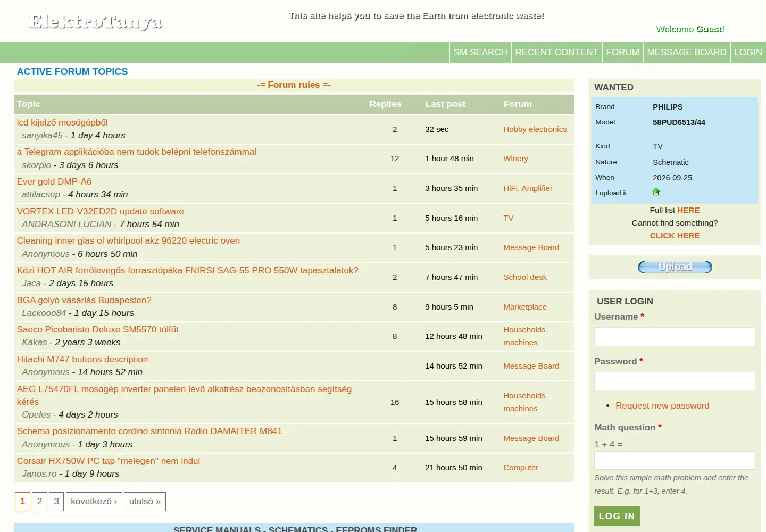Open Hobby electronics forum link
The image size is (766, 532).
pos(535,129)
